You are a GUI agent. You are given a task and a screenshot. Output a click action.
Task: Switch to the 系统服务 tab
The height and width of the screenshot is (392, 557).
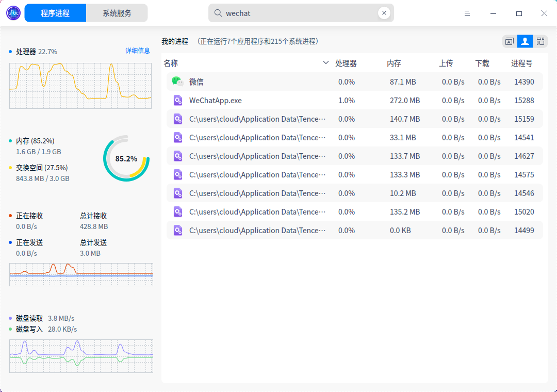(117, 12)
